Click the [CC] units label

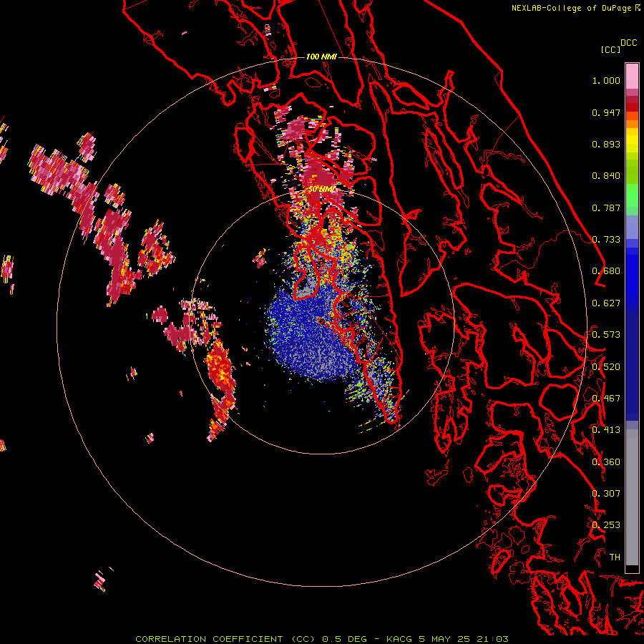[610, 49]
